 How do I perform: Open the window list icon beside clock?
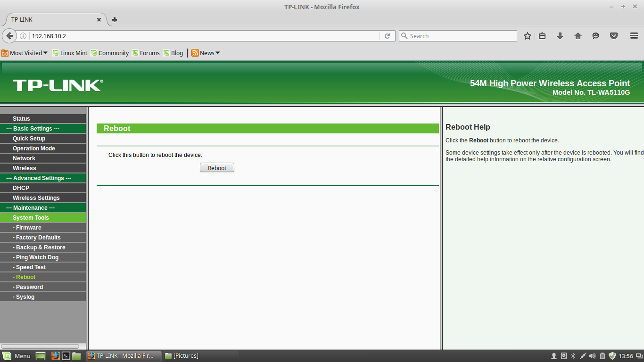(639, 356)
